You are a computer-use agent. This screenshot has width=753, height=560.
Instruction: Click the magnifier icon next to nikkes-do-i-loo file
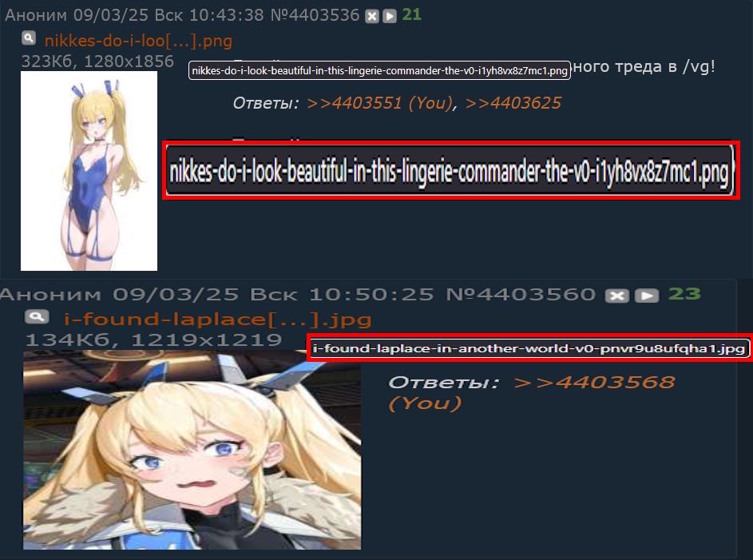coord(29,38)
